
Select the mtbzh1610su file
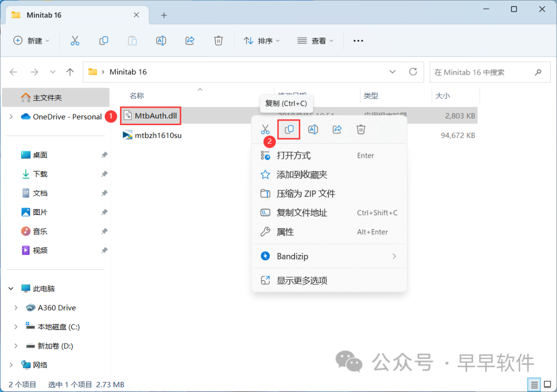coord(158,135)
